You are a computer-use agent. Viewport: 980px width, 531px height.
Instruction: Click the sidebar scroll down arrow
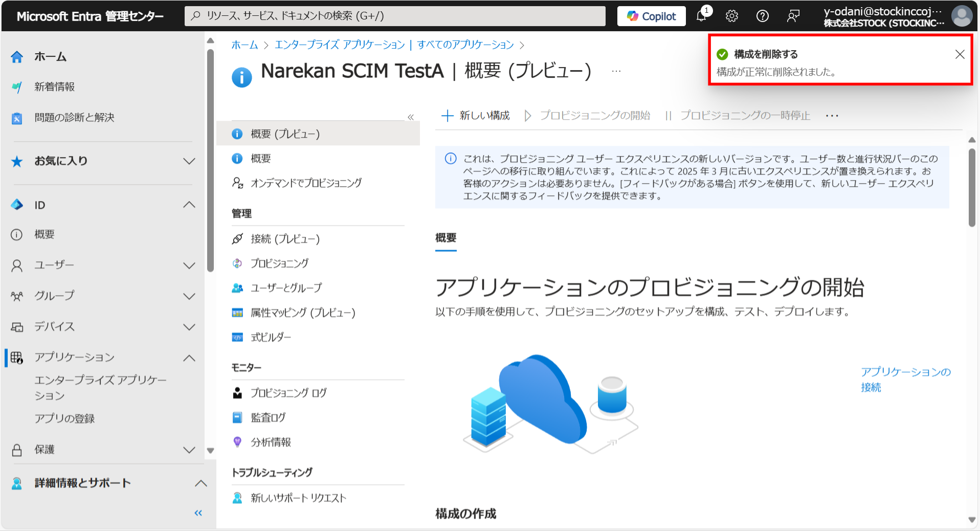[210, 451]
